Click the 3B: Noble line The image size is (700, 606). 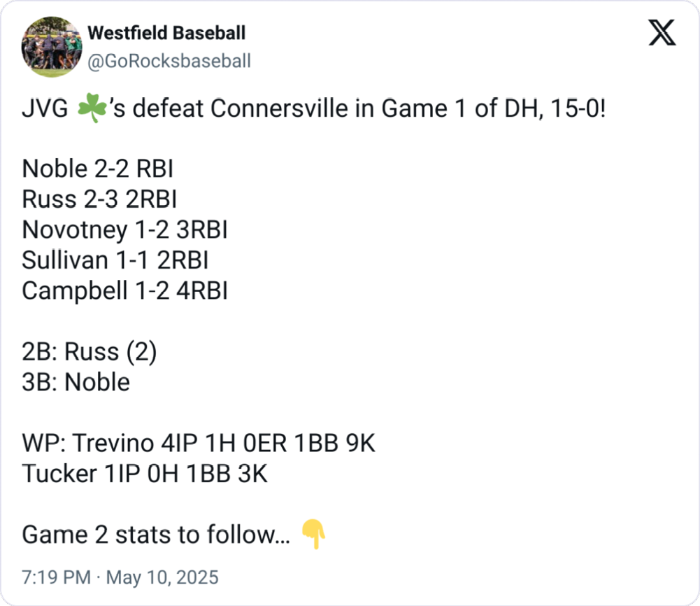[76, 382]
